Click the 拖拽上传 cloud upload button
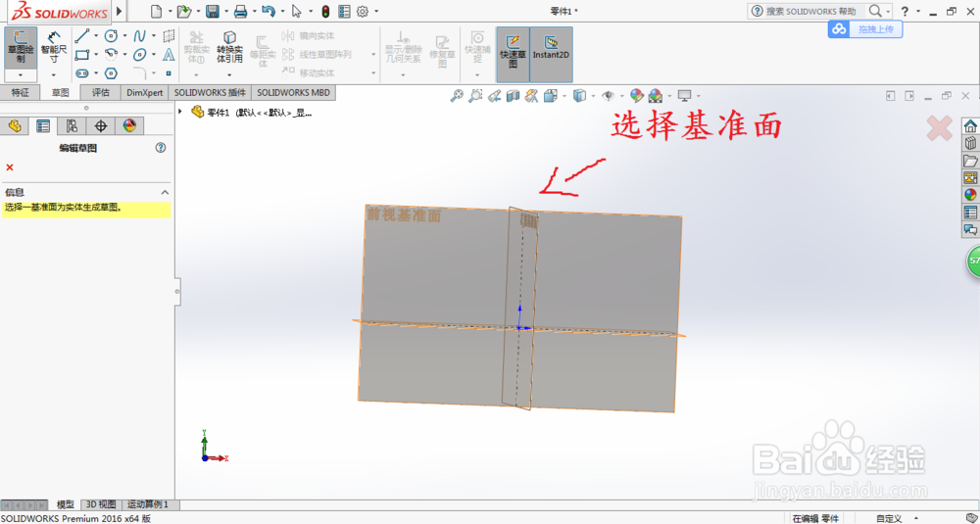Viewport: 980px width, 524px height. pos(865,29)
